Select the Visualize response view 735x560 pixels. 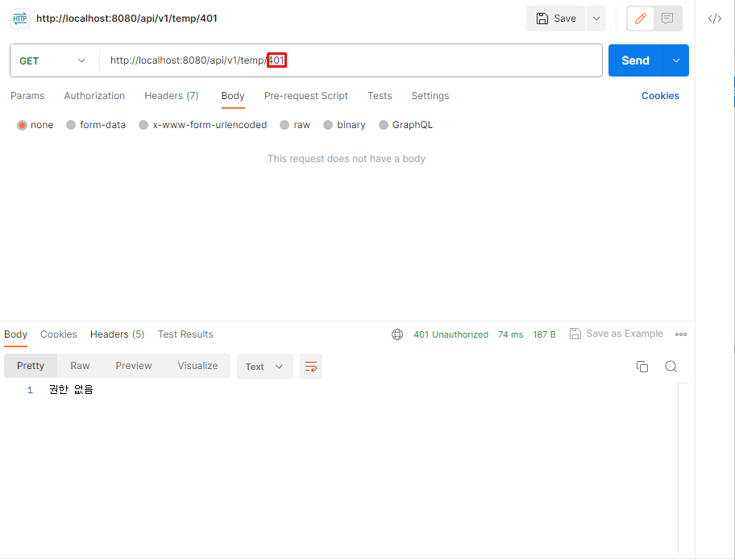(x=197, y=366)
